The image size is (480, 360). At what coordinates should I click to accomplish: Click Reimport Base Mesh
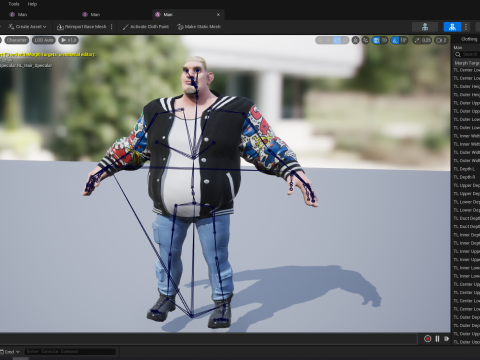point(82,27)
